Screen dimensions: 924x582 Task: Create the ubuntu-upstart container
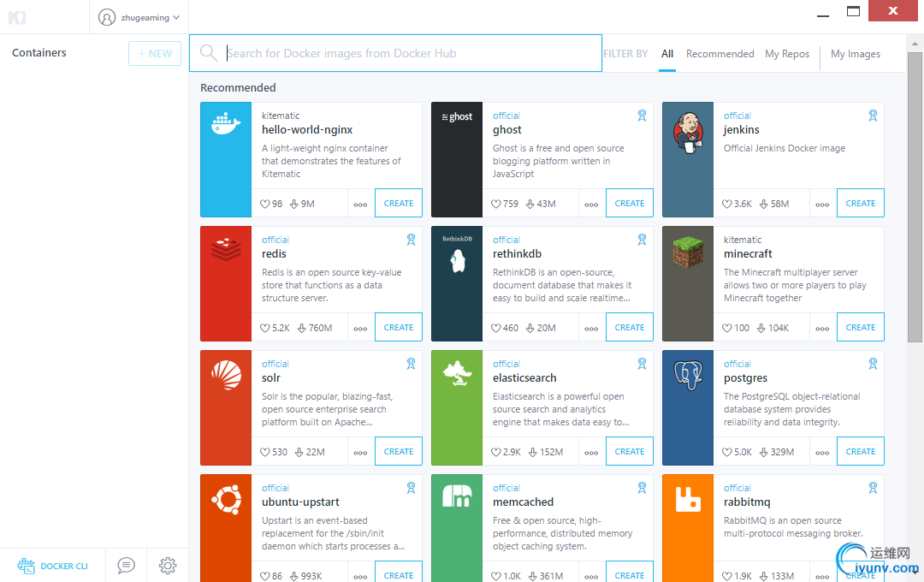click(x=399, y=573)
